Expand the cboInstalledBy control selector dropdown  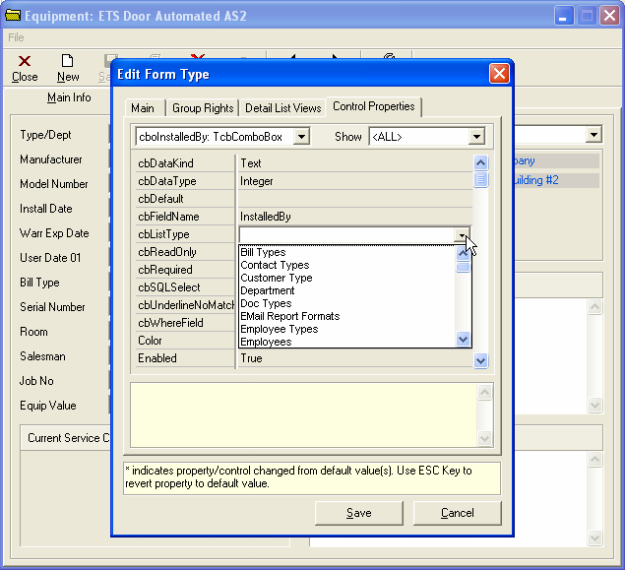301,137
